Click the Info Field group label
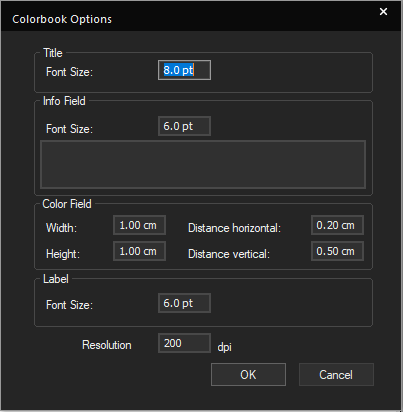The width and height of the screenshot is (403, 412). (64, 101)
